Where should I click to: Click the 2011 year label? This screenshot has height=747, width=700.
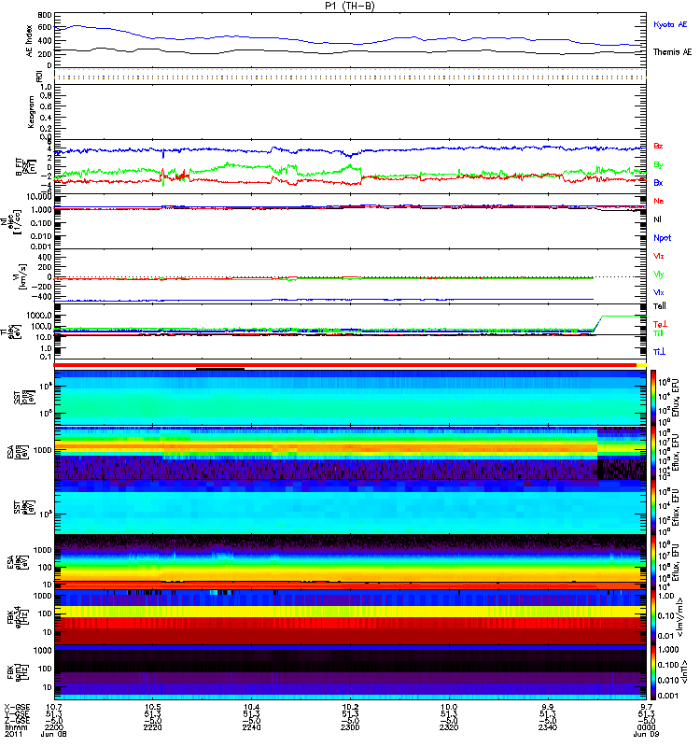click(13, 734)
